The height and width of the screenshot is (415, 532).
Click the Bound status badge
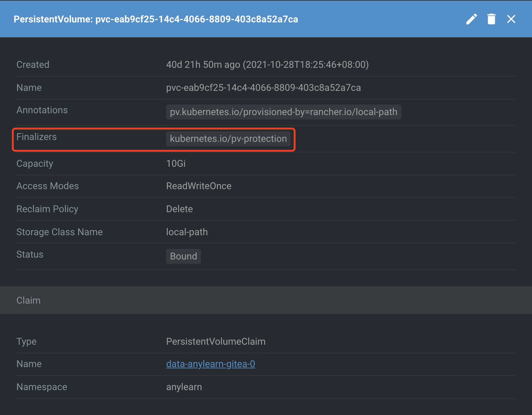click(x=183, y=256)
